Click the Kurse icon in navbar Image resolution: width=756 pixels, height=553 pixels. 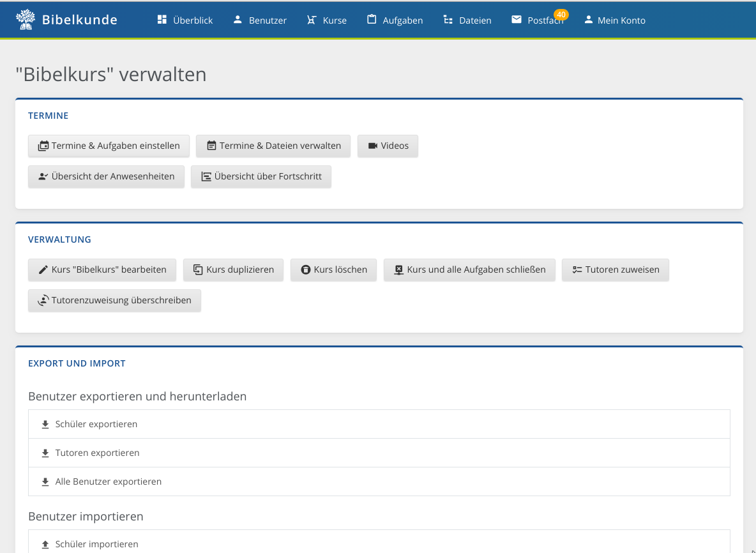point(312,20)
